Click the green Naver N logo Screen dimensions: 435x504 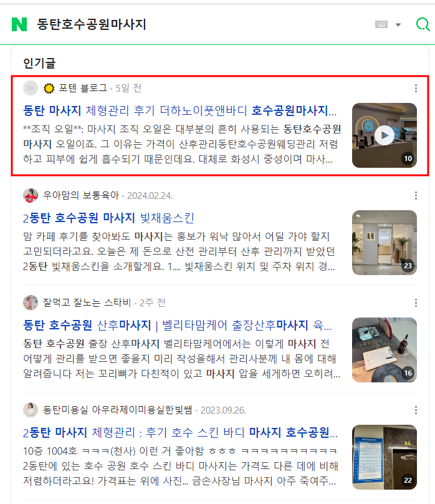[19, 24]
